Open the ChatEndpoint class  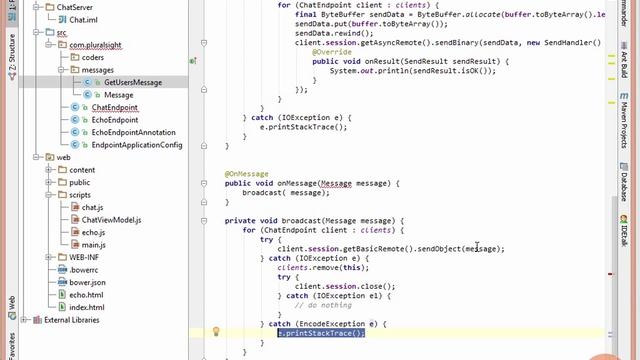point(114,107)
